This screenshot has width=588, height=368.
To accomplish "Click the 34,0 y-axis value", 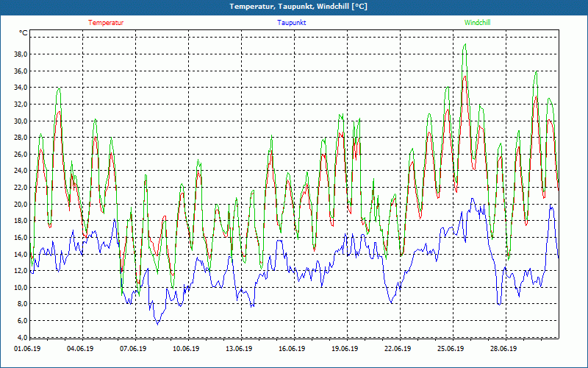I will pyautogui.click(x=21, y=88).
